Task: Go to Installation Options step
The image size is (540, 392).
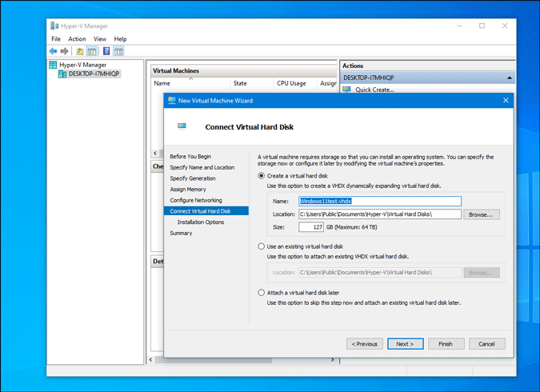Action: click(x=201, y=222)
